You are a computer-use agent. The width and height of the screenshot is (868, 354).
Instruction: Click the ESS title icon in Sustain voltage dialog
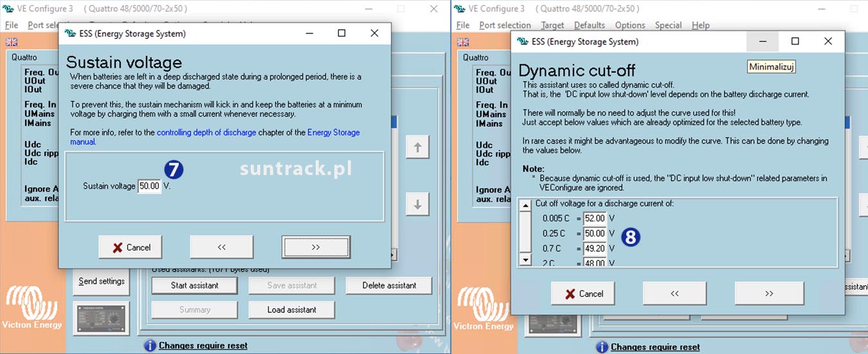[72, 33]
